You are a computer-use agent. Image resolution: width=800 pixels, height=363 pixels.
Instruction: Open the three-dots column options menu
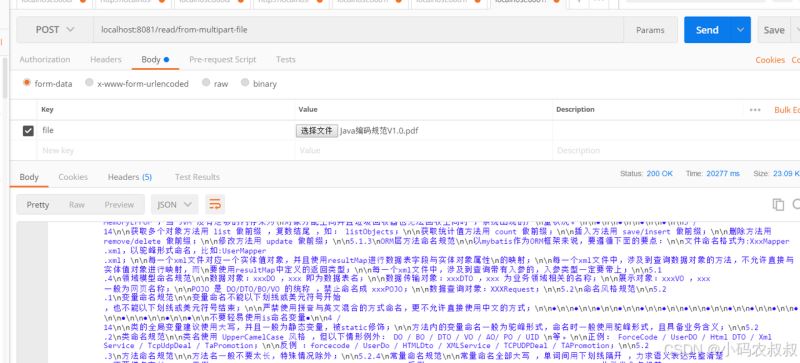pos(755,110)
